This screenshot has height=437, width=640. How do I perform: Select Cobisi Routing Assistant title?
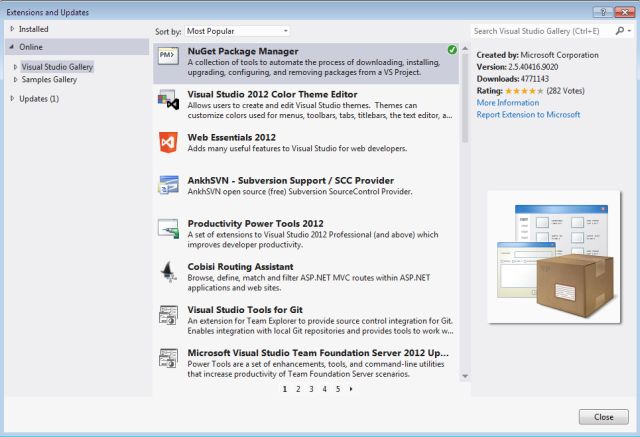240,266
